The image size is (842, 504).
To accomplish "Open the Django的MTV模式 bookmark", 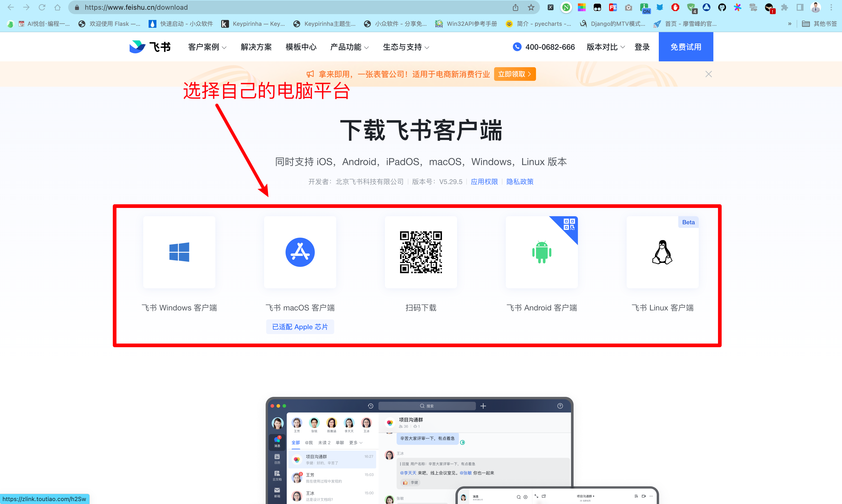I will pos(613,23).
